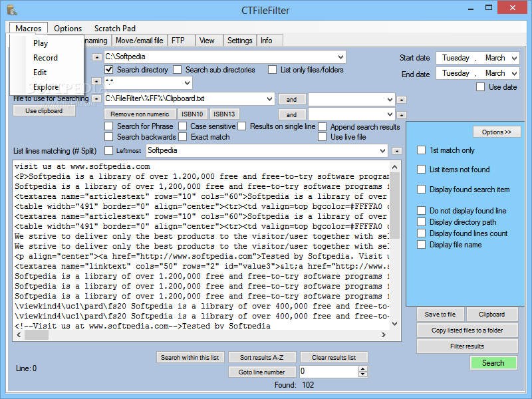Image resolution: width=532 pixels, height=399 pixels.
Task: Open the first 'and' condition dropdown
Action: click(x=390, y=100)
